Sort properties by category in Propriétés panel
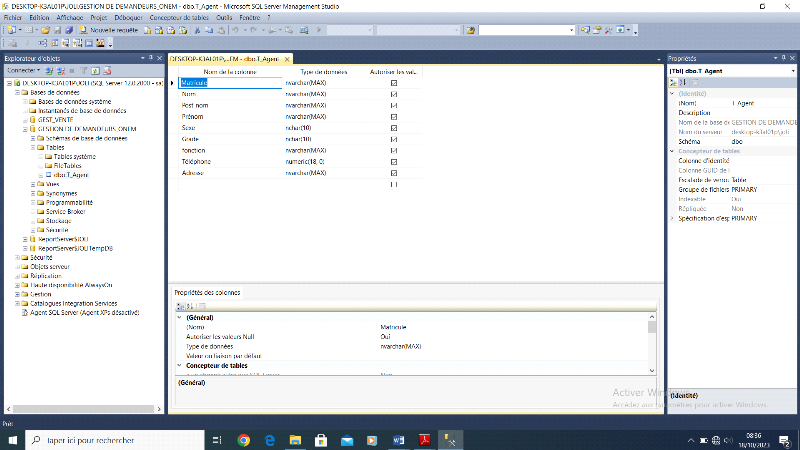The width and height of the screenshot is (800, 450). (x=673, y=83)
